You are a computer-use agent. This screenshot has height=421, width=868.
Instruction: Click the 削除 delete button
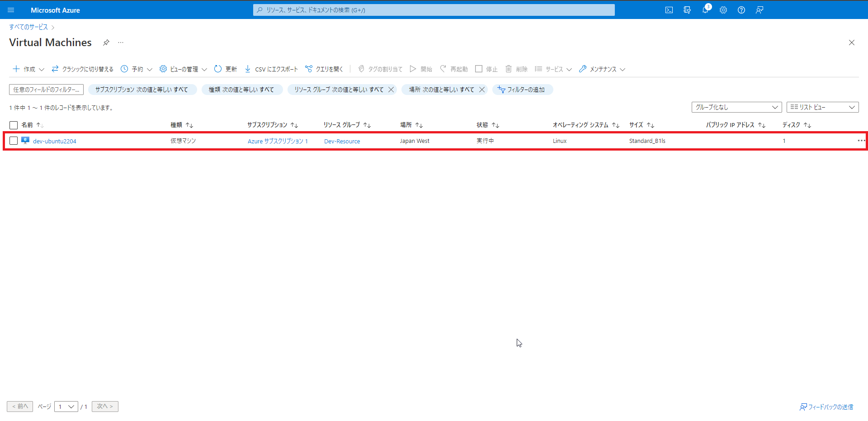[516, 69]
